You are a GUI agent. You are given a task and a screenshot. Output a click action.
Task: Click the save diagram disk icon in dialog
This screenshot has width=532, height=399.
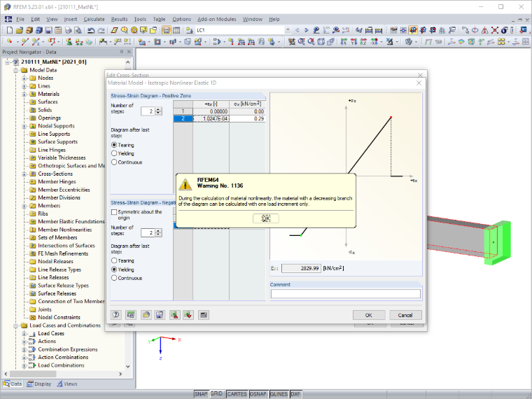[160, 315]
